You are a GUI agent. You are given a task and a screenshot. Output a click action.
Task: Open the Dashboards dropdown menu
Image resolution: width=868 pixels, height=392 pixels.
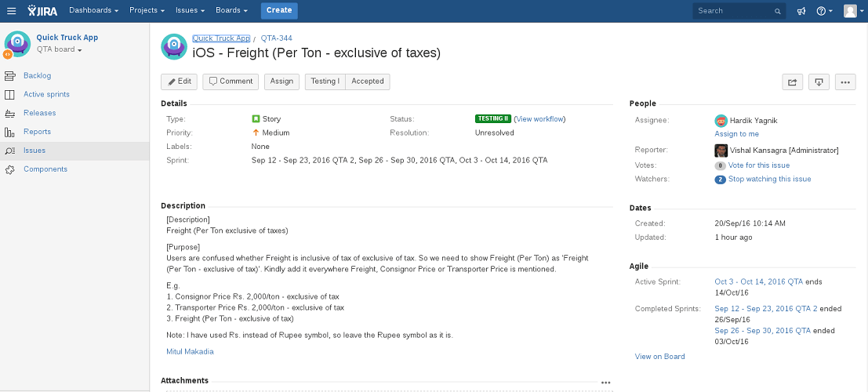pyautogui.click(x=94, y=10)
